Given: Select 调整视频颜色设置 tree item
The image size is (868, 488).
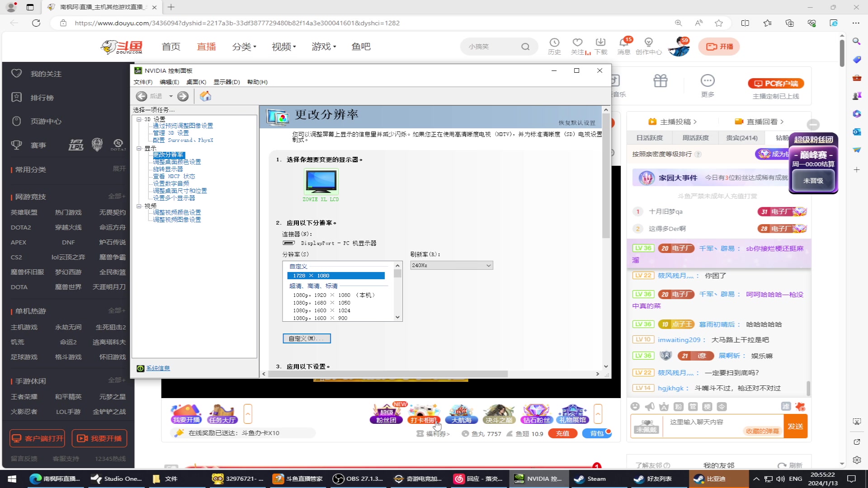Looking at the screenshot, I should tap(177, 212).
